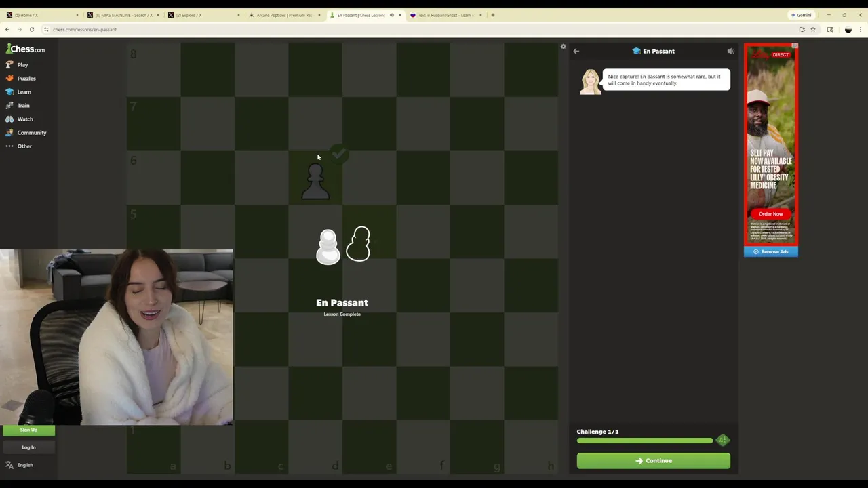Click the browser forward arrow

click(20, 30)
